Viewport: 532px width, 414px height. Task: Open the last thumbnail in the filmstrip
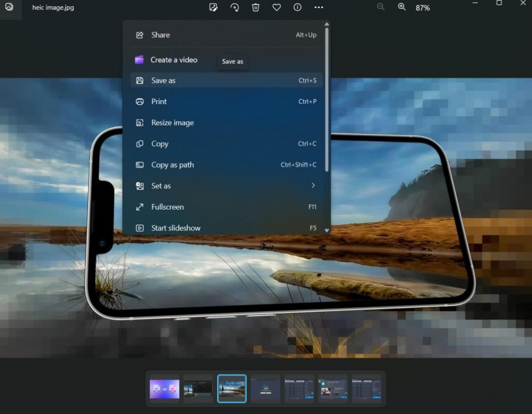(x=366, y=389)
